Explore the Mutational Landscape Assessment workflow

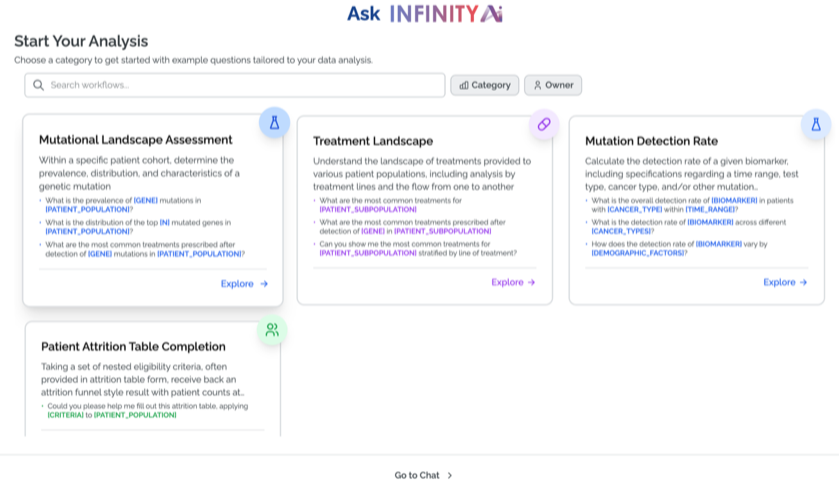click(x=244, y=284)
